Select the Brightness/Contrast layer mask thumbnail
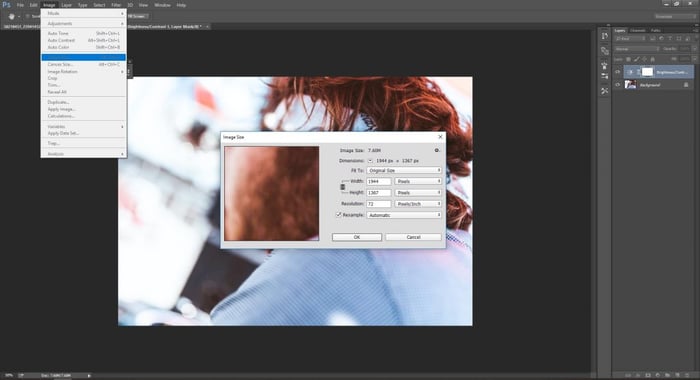700x380 pixels. pos(647,72)
